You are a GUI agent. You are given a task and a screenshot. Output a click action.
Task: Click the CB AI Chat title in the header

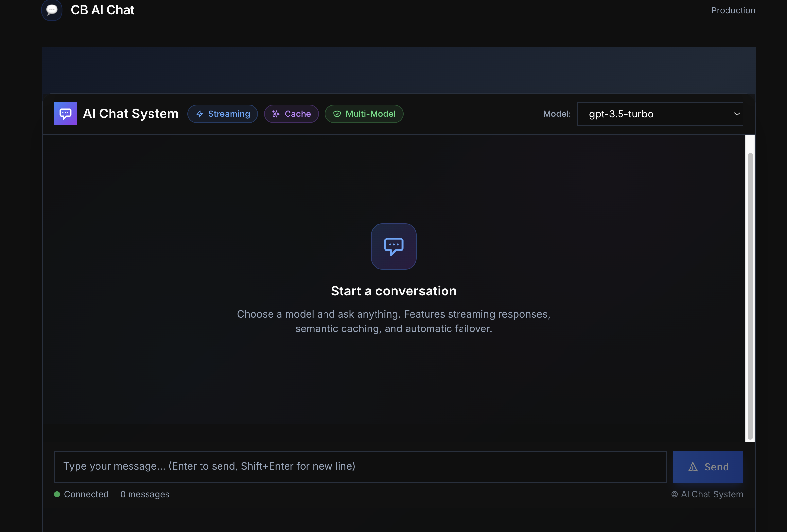103,10
